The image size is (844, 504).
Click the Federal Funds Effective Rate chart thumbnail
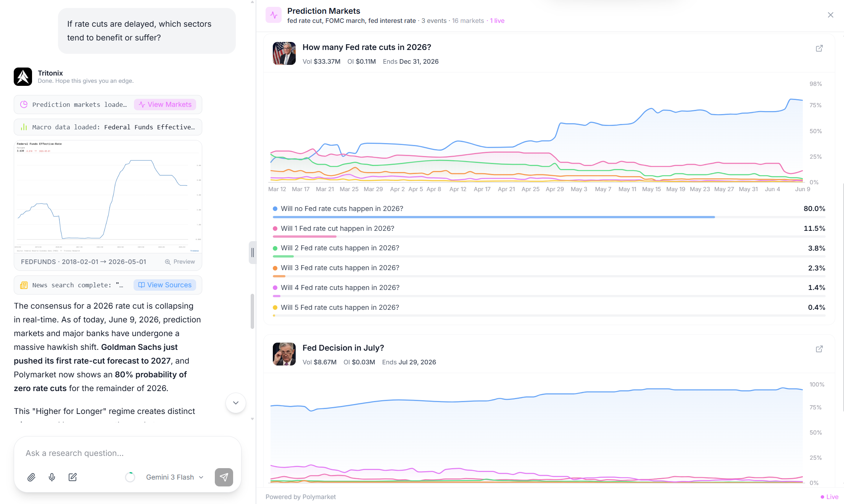[108, 196]
